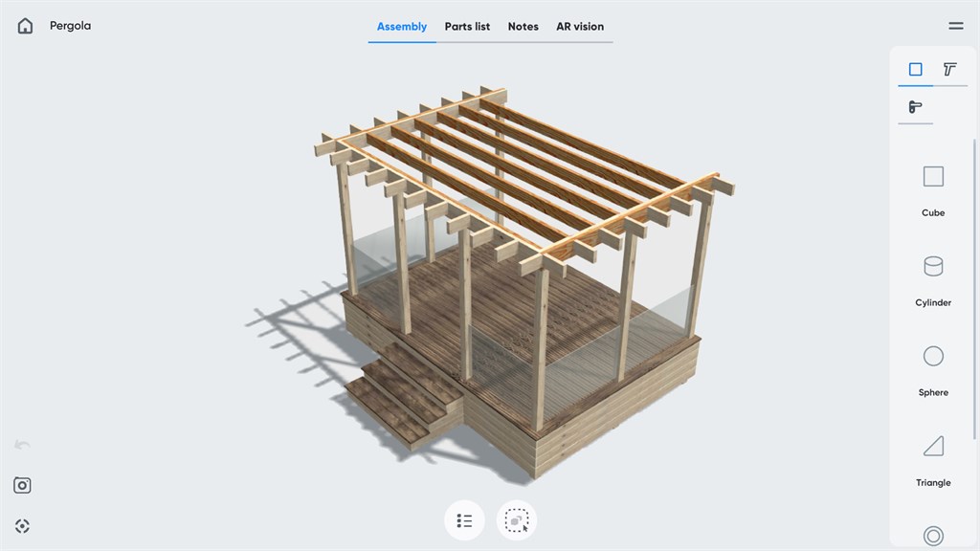Switch to AR vision tab

pyautogui.click(x=580, y=26)
